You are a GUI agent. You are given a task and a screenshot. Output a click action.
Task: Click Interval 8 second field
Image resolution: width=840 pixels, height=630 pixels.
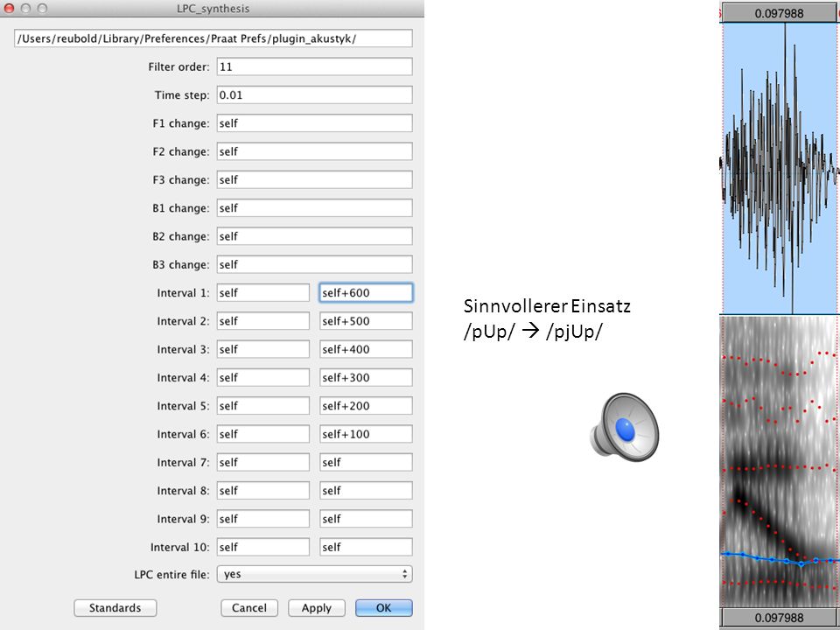(366, 491)
